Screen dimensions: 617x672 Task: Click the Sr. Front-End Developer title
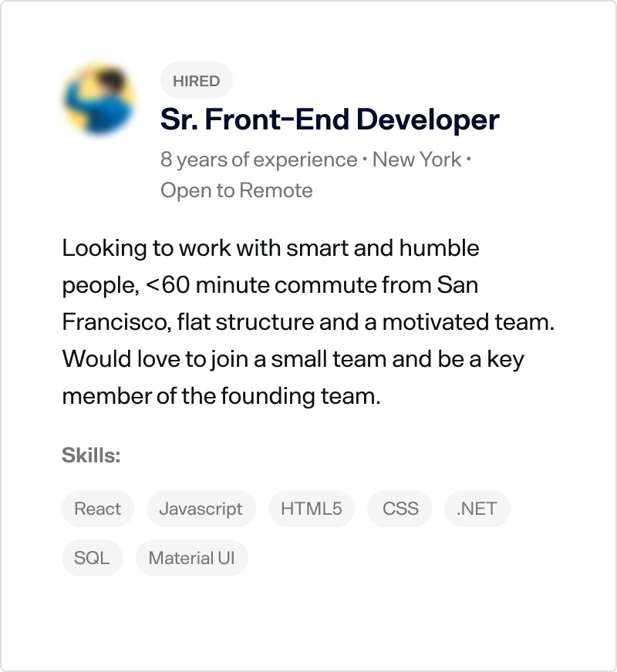coord(329,119)
